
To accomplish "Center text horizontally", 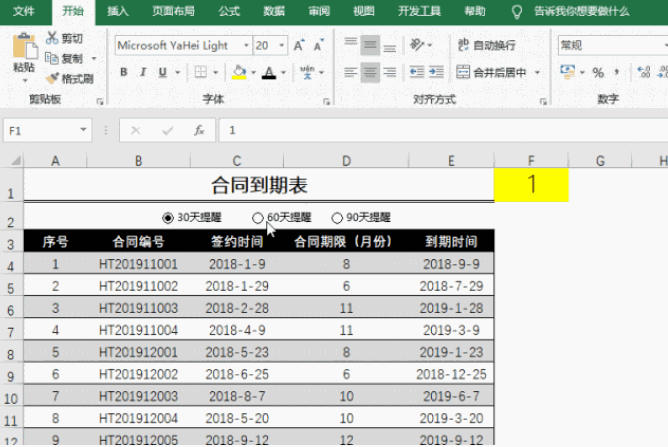I will tap(370, 72).
